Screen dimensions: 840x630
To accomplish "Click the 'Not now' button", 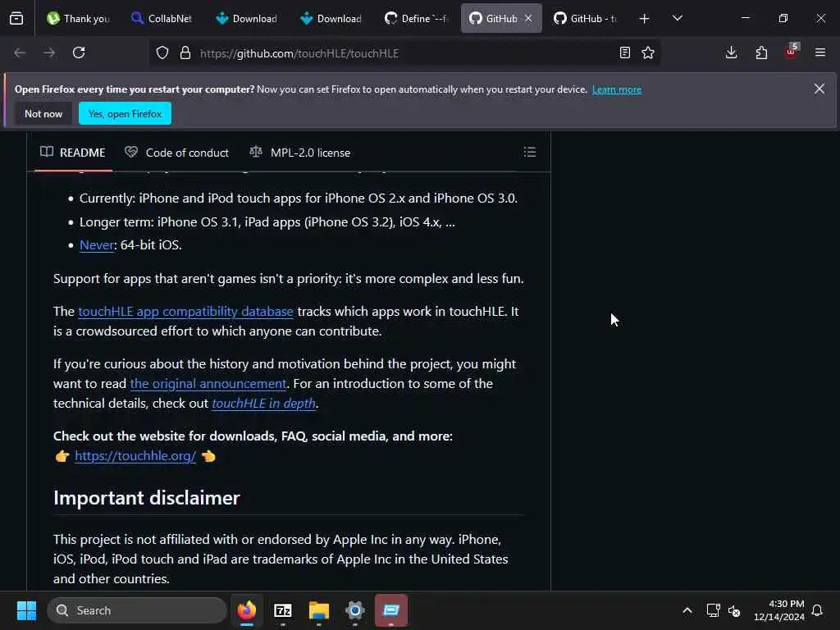I will [43, 113].
